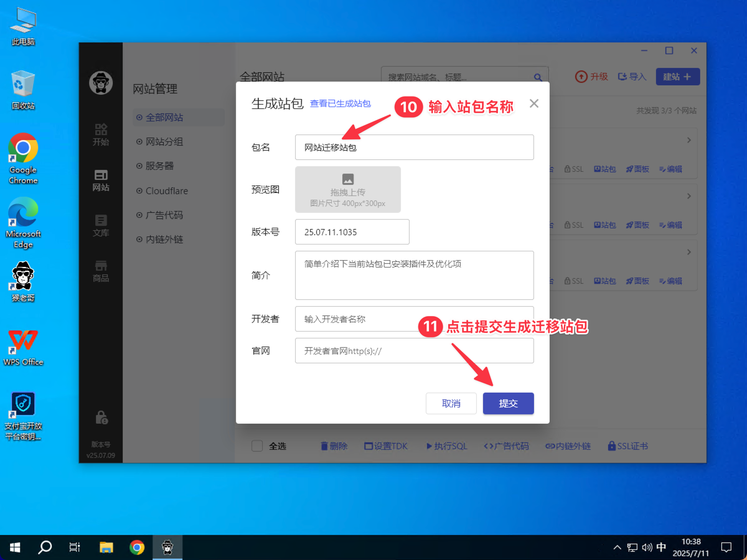
Task: Click 站包 in the second website row
Action: tap(605, 225)
